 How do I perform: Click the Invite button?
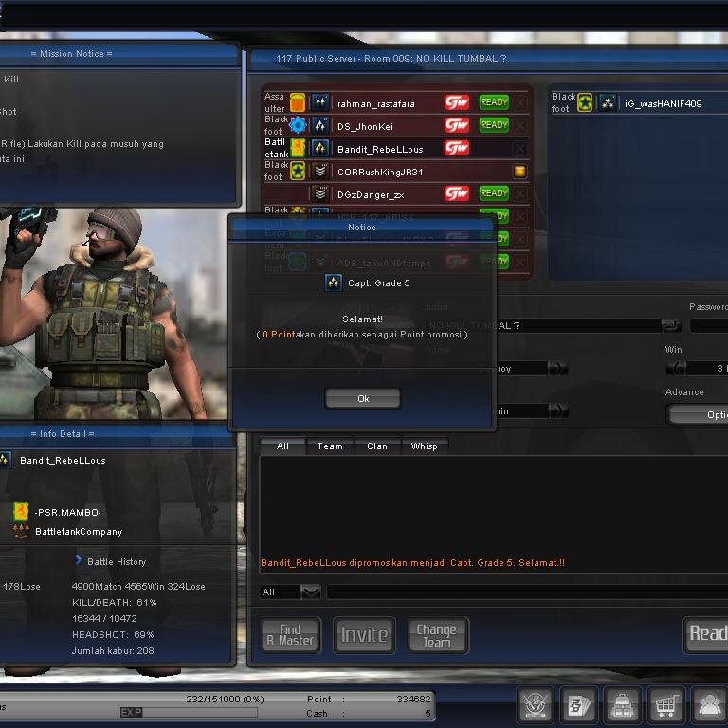(x=364, y=635)
